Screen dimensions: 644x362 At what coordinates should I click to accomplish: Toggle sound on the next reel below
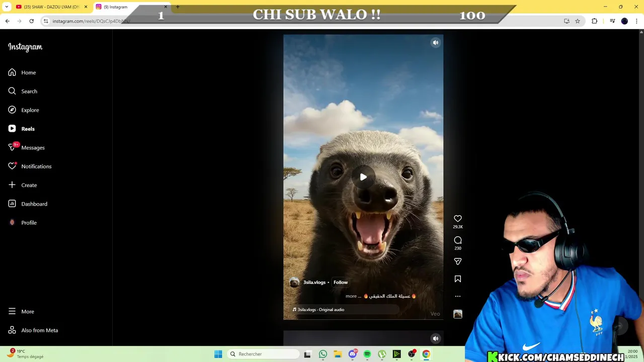[x=436, y=338]
